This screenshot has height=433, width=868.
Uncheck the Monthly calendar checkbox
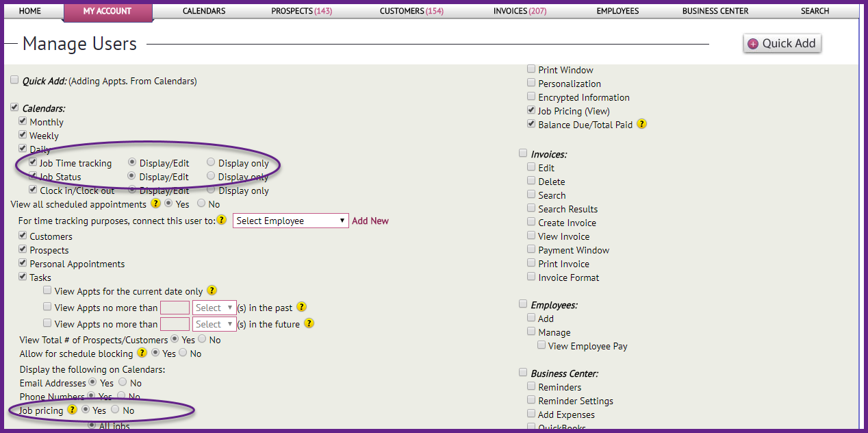point(23,121)
